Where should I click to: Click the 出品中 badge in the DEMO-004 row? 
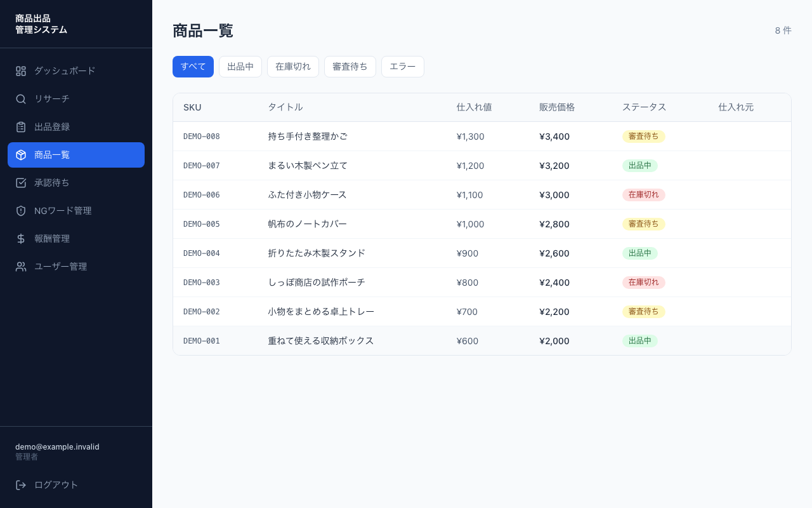pos(640,253)
